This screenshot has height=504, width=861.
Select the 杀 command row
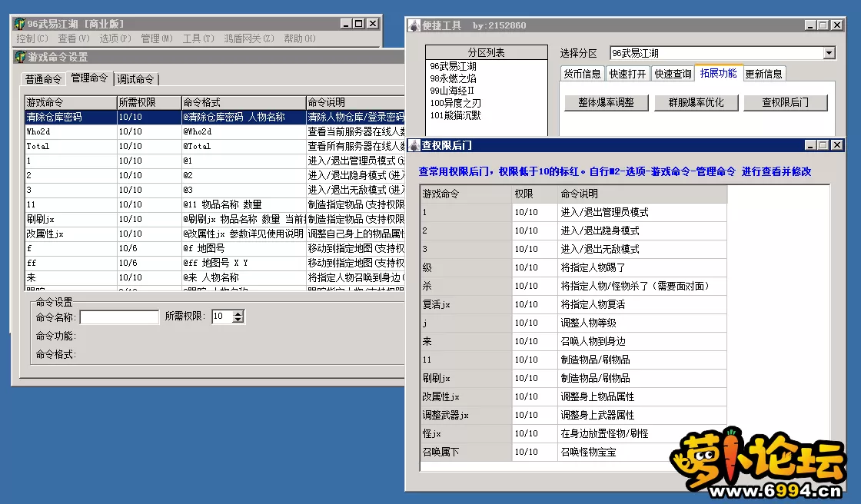573,286
